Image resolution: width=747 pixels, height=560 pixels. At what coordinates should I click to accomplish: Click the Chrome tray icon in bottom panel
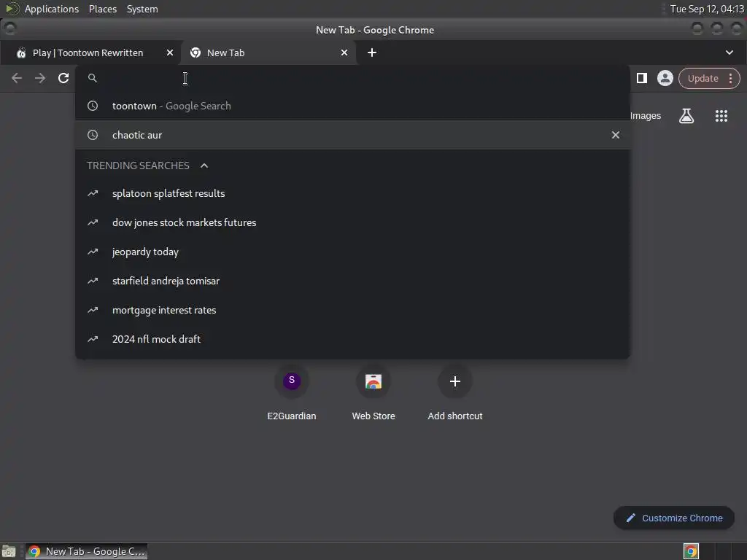pos(691,551)
